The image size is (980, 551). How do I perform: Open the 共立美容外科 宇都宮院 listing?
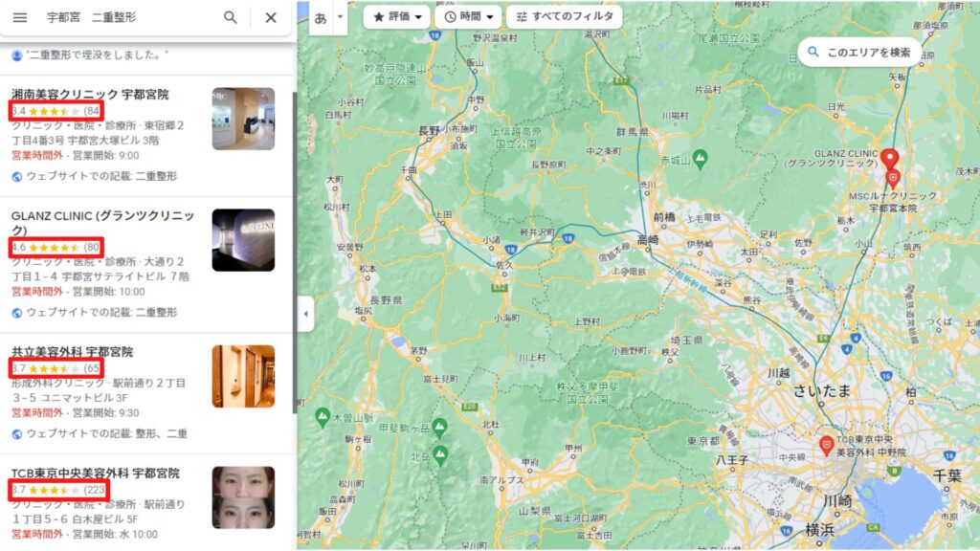[73, 352]
